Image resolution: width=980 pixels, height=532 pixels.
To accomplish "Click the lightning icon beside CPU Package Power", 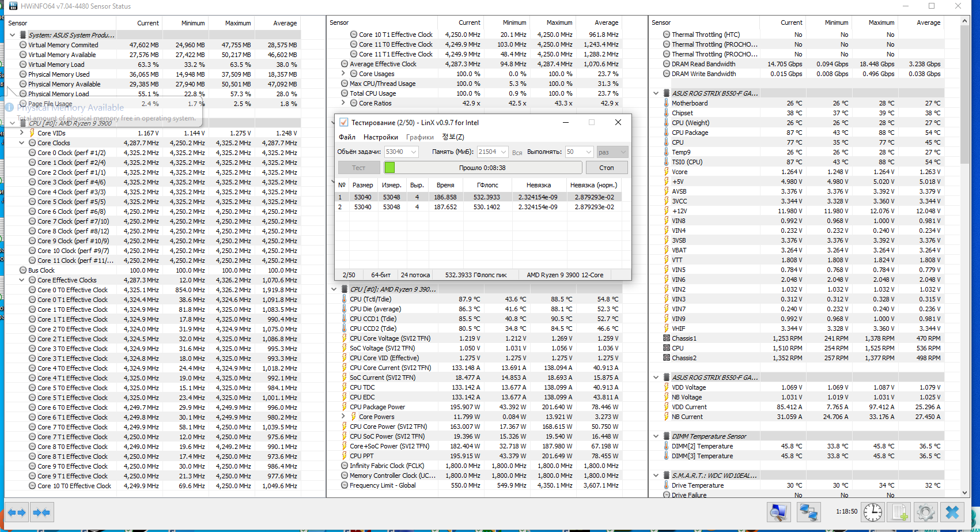I will coord(345,407).
